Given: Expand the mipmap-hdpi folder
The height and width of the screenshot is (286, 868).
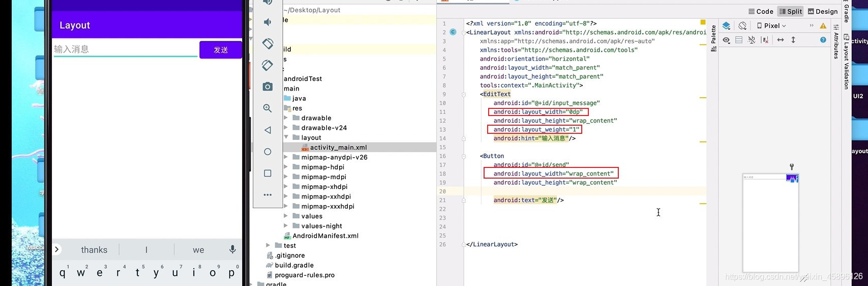Looking at the screenshot, I should [286, 167].
